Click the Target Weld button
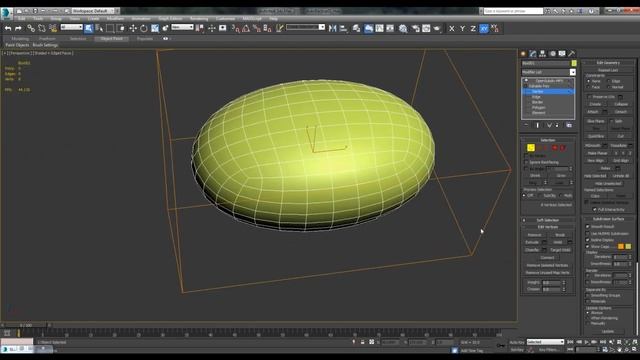 (560, 250)
